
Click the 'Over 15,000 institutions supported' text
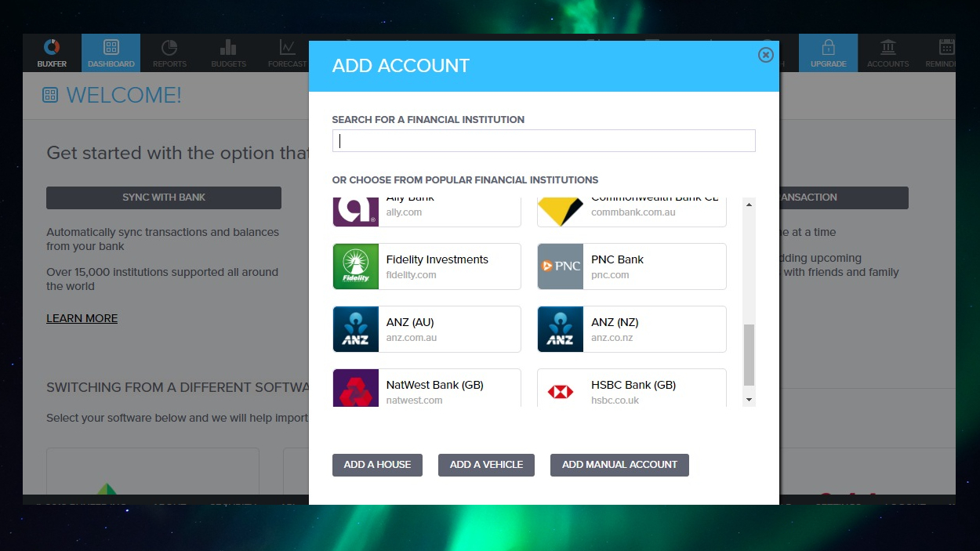pos(162,279)
